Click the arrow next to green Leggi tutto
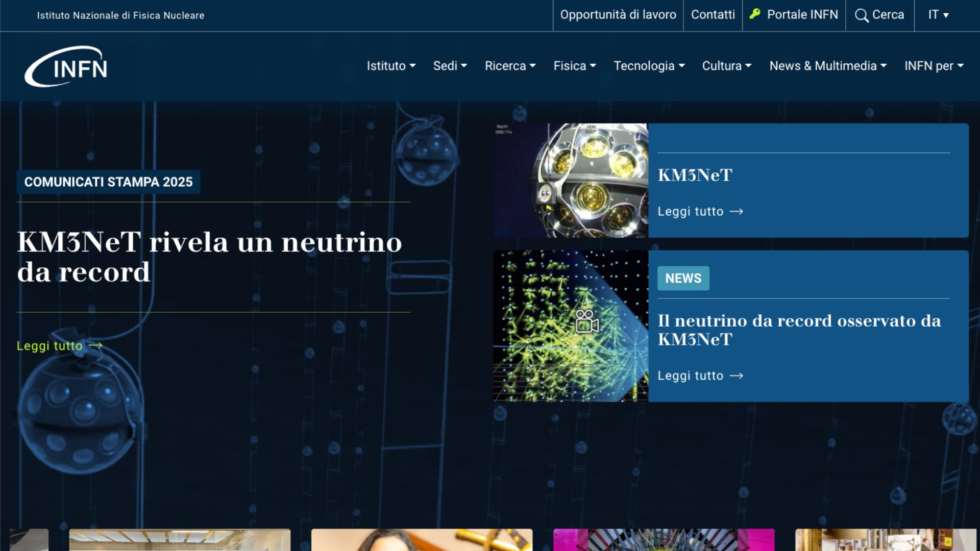Screen dimensions: 980x551 (95, 346)
